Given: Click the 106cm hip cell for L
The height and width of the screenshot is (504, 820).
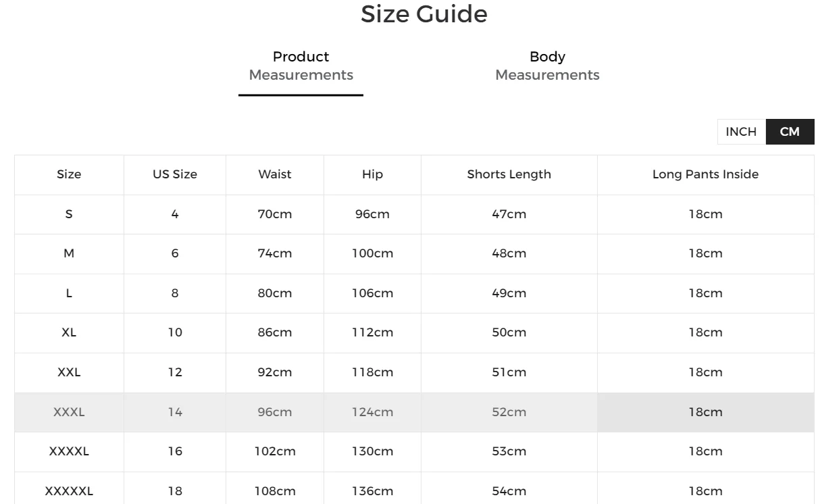Looking at the screenshot, I should pos(372,293).
